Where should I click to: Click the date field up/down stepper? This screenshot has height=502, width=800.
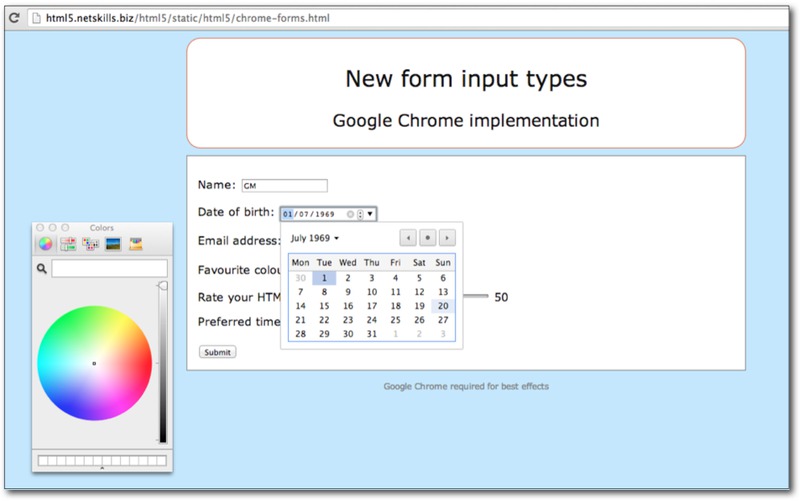tap(360, 214)
